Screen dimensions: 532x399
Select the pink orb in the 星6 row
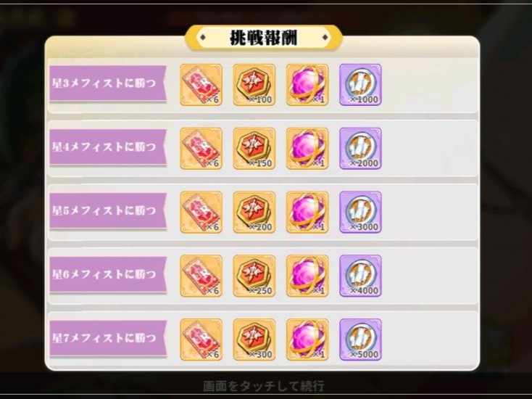point(307,276)
